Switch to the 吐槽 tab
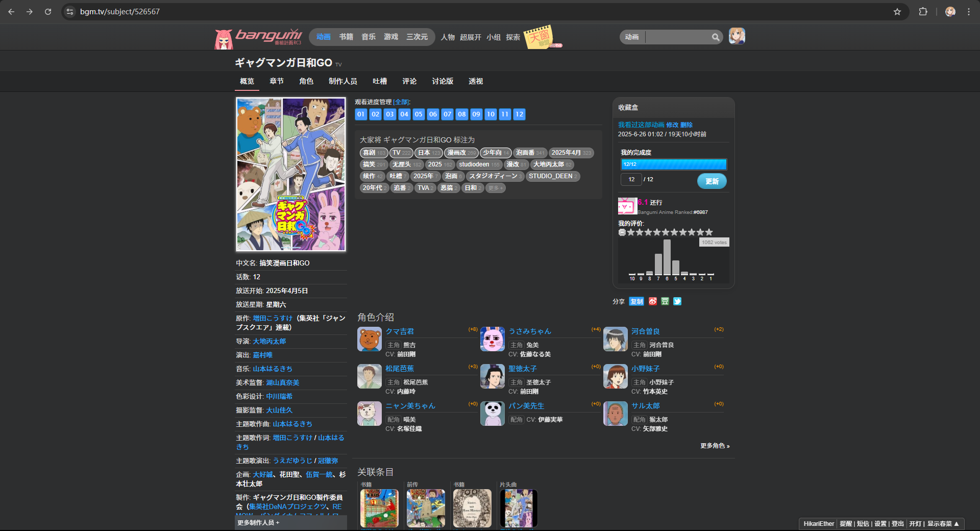 [380, 81]
